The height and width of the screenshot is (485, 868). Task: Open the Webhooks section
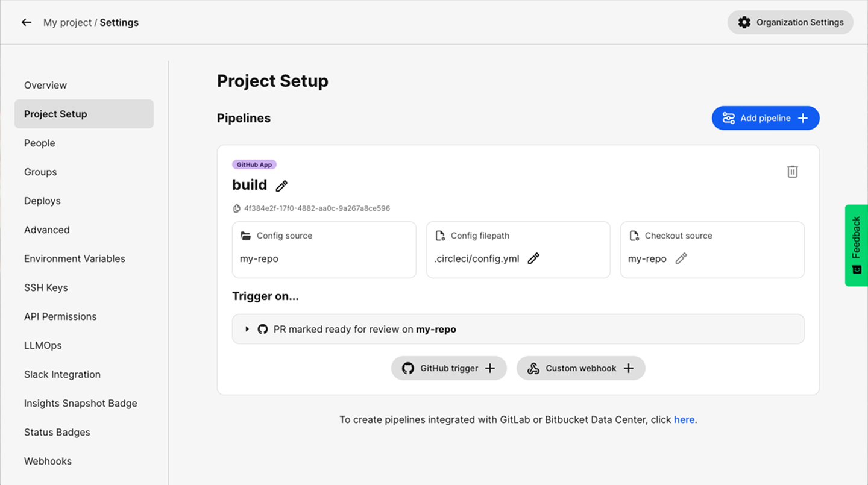coord(48,461)
